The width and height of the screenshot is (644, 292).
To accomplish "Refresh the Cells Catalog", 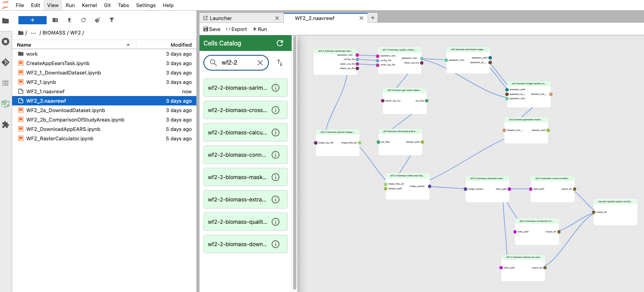I will (280, 43).
